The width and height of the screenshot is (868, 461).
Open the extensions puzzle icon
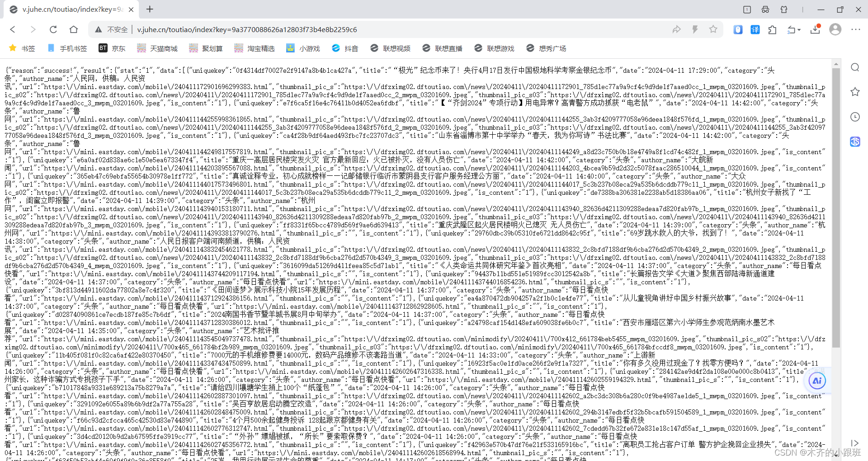click(x=772, y=29)
